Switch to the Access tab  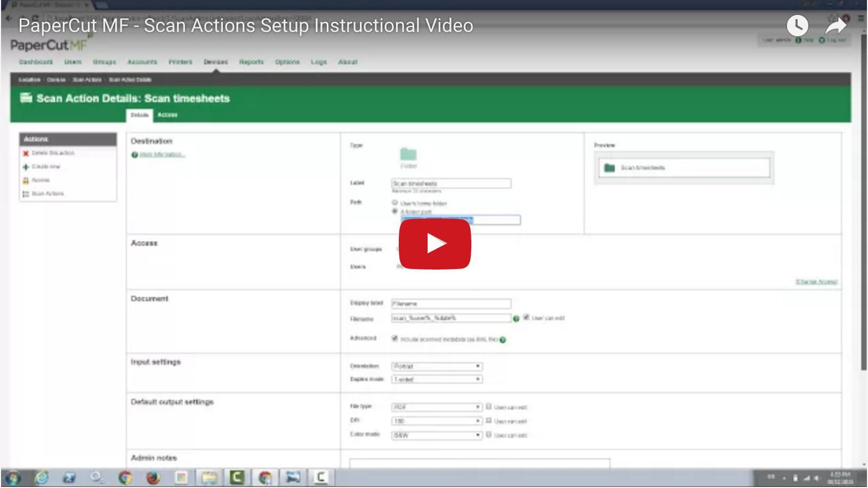[167, 115]
